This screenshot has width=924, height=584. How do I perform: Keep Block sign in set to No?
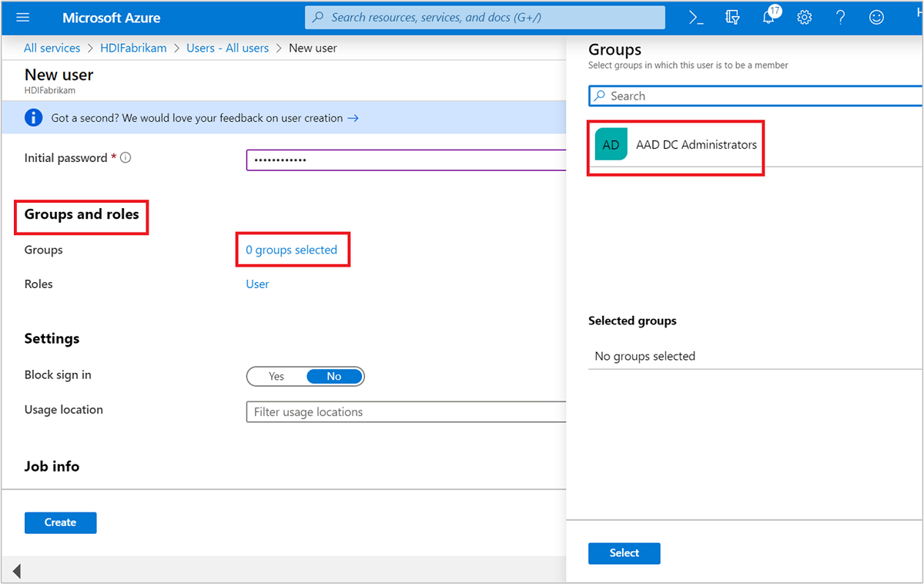[334, 376]
